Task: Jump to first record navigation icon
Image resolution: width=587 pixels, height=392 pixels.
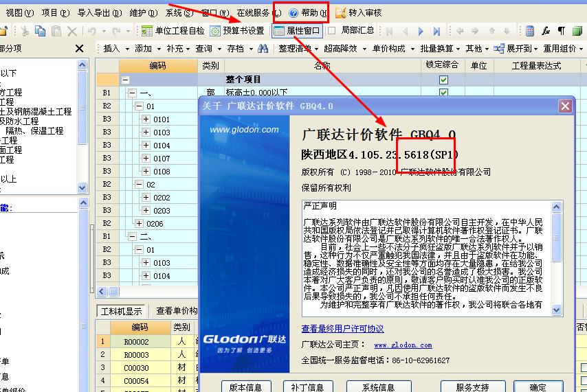Action: [389, 32]
